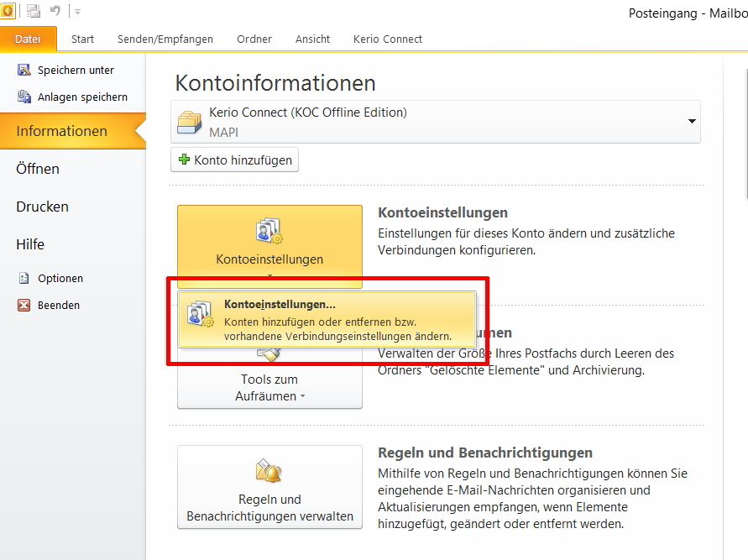Click the Konto hinzufügen button
Image resolution: width=748 pixels, height=560 pixels.
click(235, 160)
